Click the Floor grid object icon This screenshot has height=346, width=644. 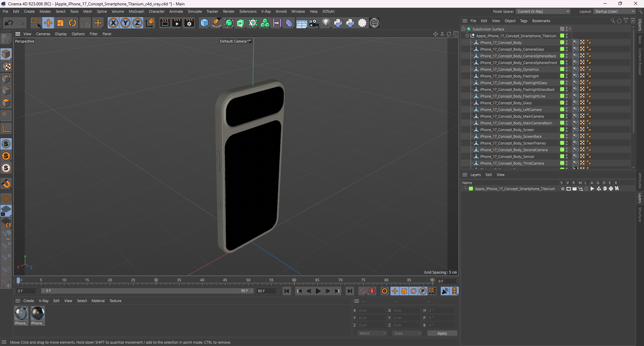(302, 23)
